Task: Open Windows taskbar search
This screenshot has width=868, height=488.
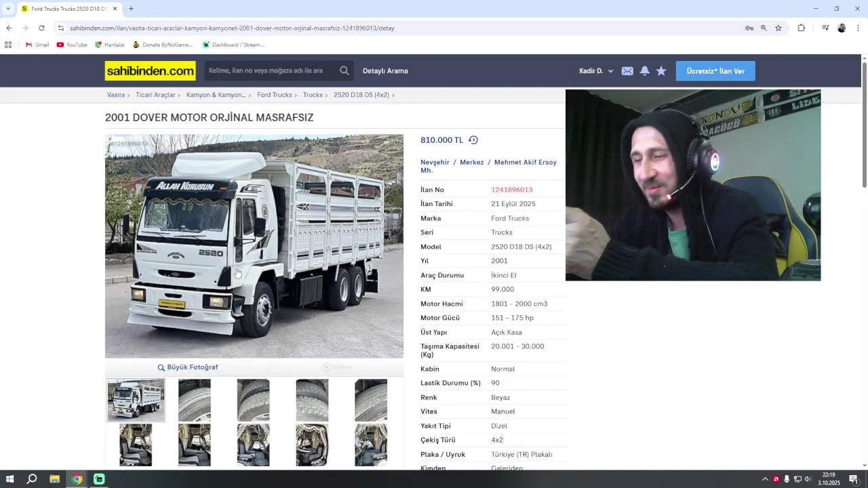Action: pyautogui.click(x=32, y=479)
